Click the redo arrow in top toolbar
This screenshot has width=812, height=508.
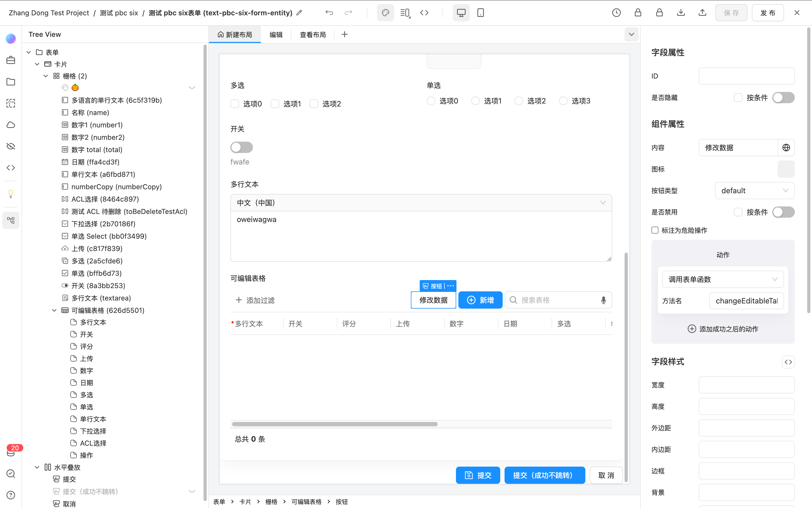(x=349, y=13)
